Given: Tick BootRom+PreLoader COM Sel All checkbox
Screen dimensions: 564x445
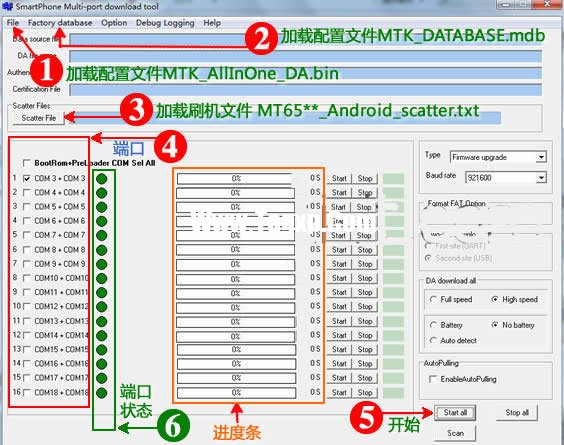Looking at the screenshot, I should click(x=27, y=163).
